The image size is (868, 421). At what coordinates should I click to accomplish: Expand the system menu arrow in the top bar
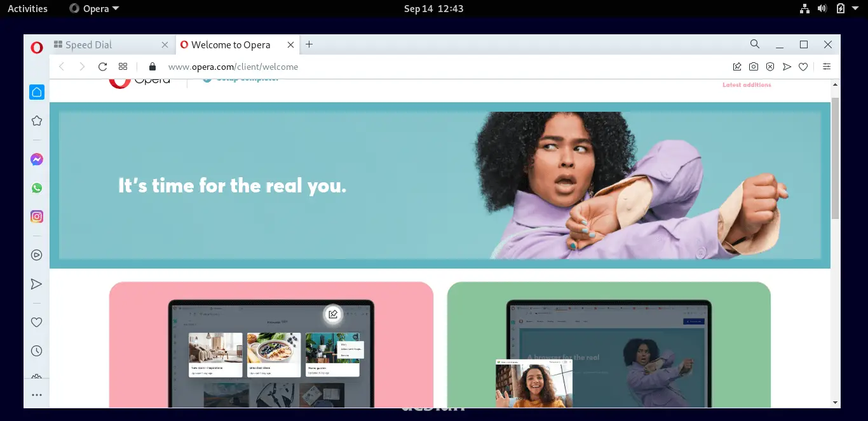point(856,9)
